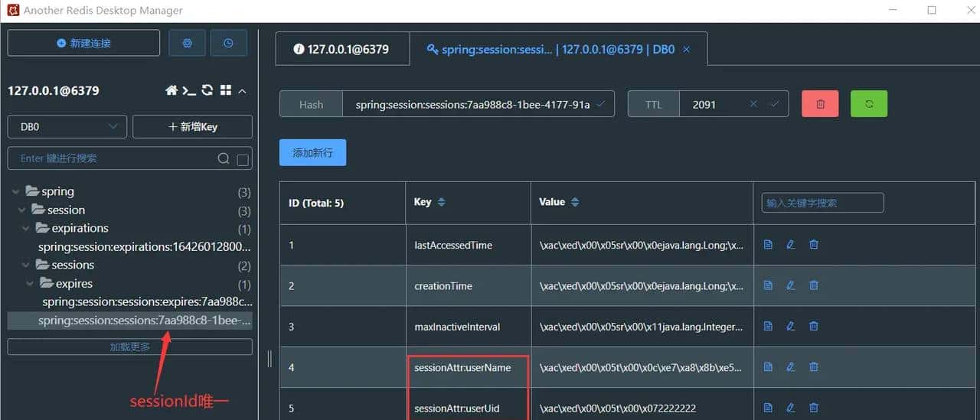Edit the creationTime row
The image size is (980, 420).
791,285
